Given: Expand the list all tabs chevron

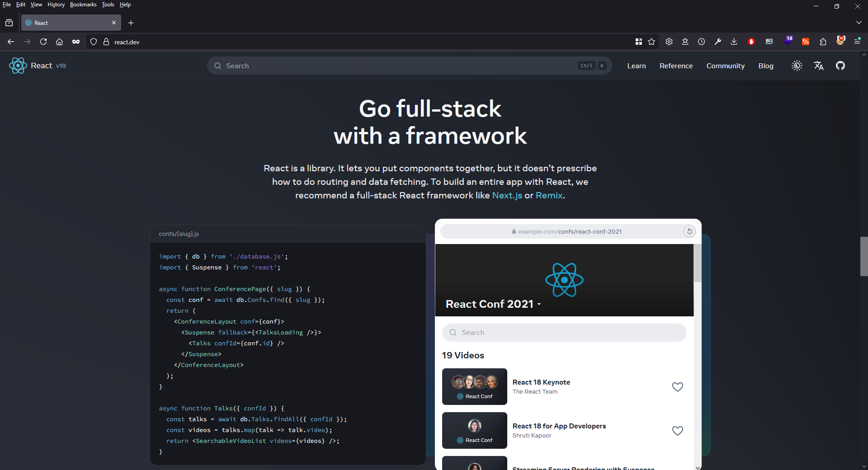Looking at the screenshot, I should [859, 23].
